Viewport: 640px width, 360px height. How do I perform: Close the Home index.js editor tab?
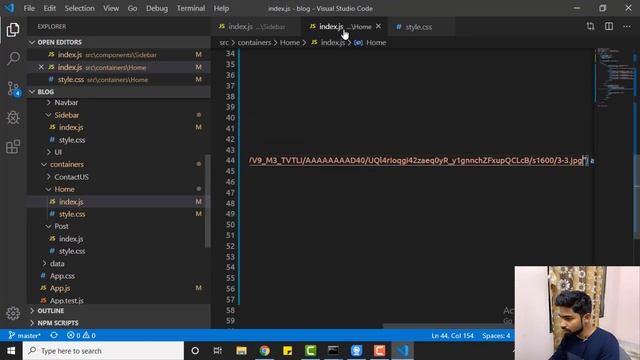(378, 27)
